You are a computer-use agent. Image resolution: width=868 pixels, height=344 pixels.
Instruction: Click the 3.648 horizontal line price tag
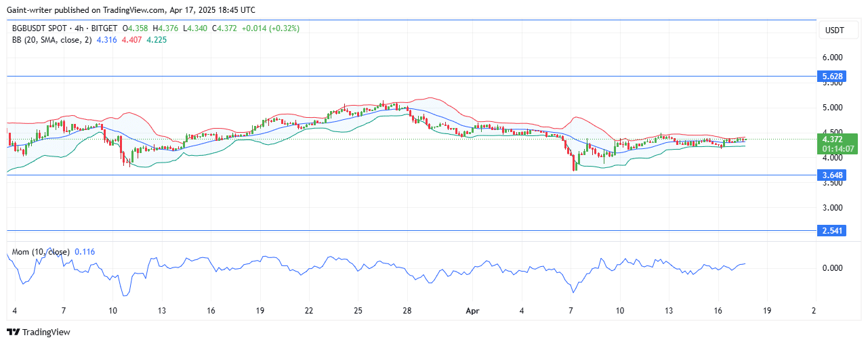[x=833, y=175]
